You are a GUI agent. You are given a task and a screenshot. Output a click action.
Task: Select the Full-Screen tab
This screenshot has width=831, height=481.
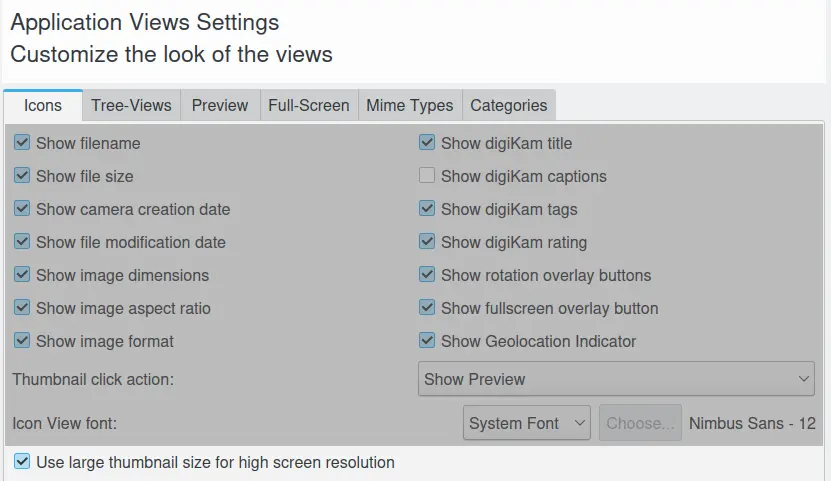tap(308, 105)
